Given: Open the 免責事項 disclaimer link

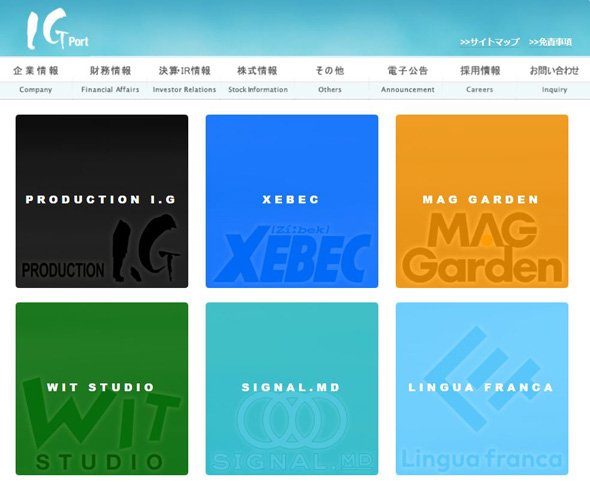Looking at the screenshot, I should [550, 42].
